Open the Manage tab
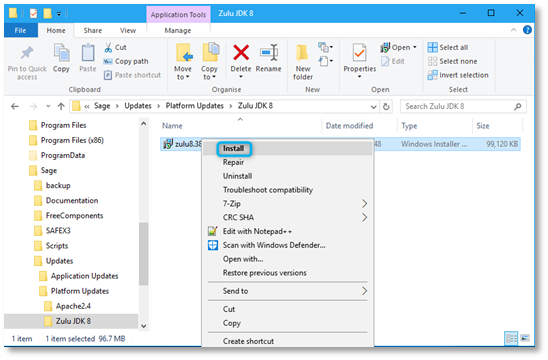 pyautogui.click(x=178, y=30)
